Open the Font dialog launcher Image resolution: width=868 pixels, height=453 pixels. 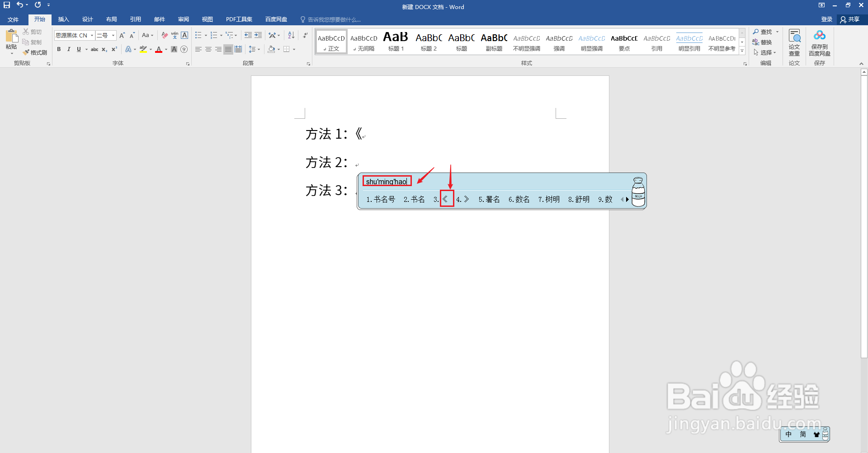[x=188, y=64]
